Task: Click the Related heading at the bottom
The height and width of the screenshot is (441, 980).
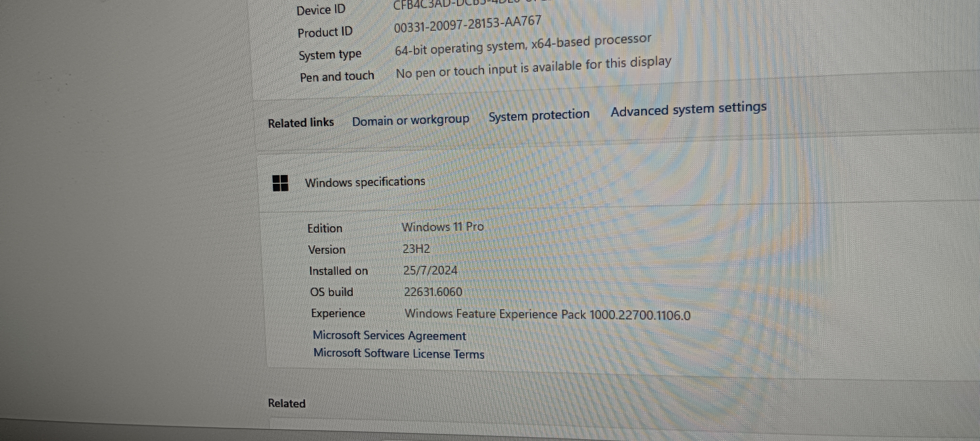Action: 287,403
